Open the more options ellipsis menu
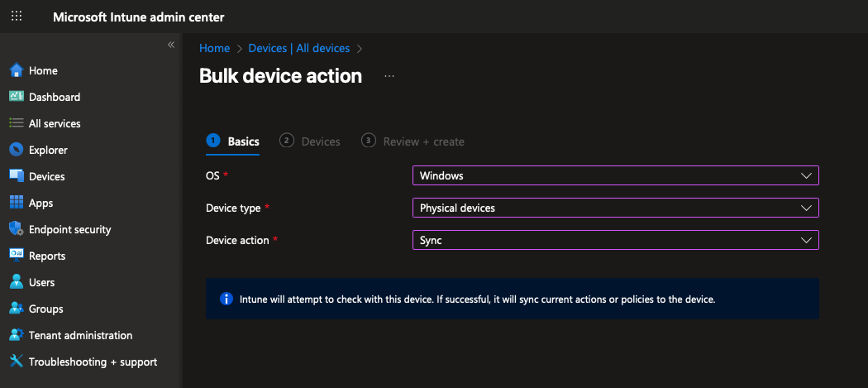The height and width of the screenshot is (388, 868). tap(389, 76)
